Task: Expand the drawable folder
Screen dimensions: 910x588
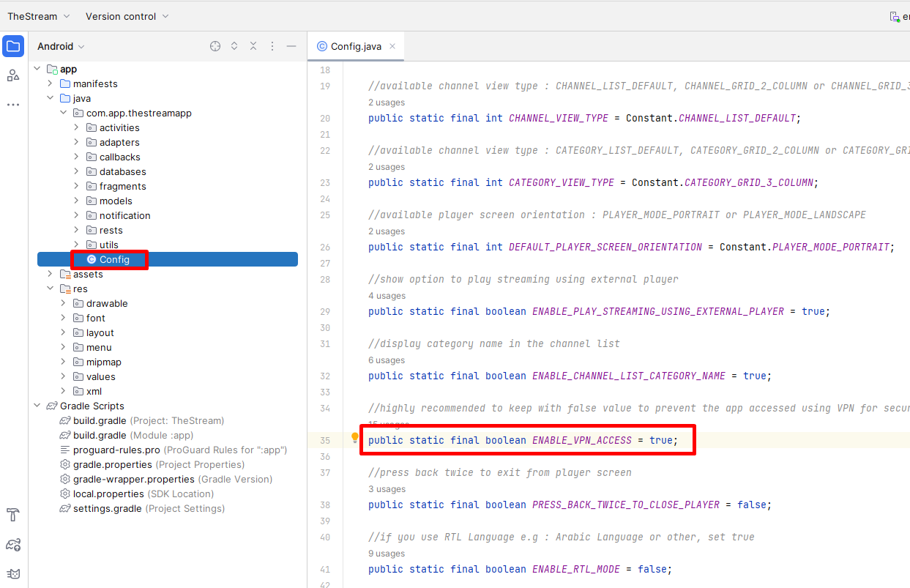Action: tap(63, 303)
